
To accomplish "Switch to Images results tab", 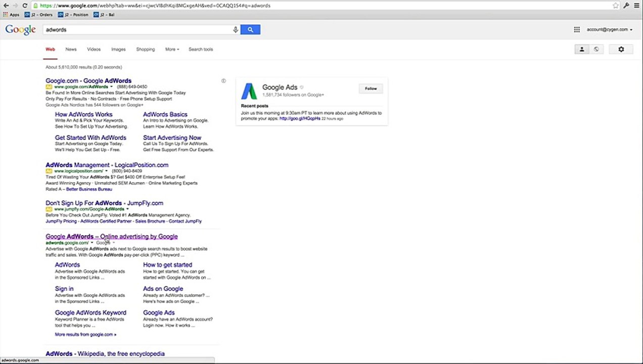I will pos(118,50).
